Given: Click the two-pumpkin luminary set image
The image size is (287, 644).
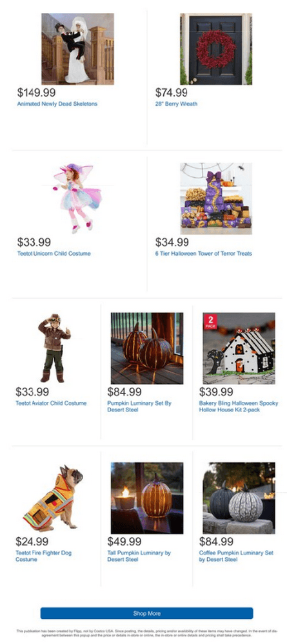Looking at the screenshot, I should pyautogui.click(x=147, y=348).
